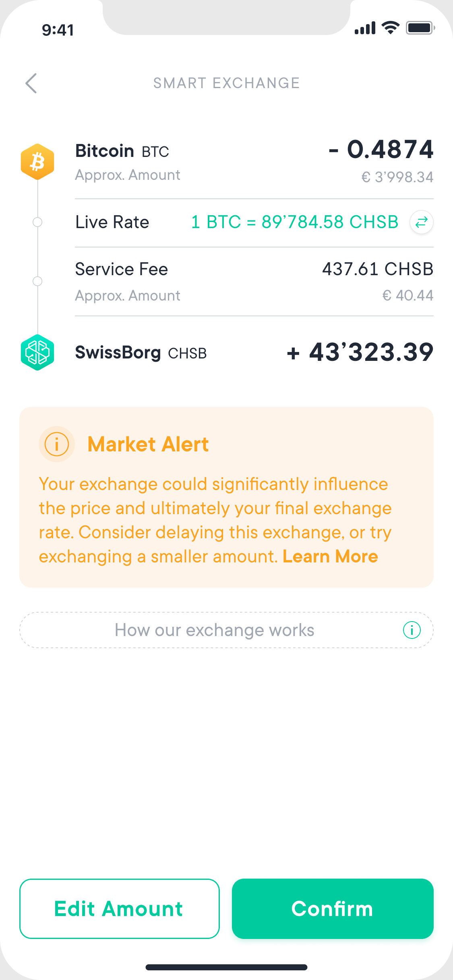The height and width of the screenshot is (980, 453).
Task: Tap the Service Fee row
Action: tap(254, 282)
